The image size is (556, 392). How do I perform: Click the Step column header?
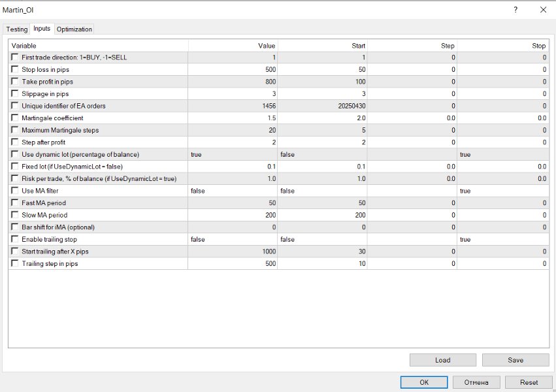(x=412, y=46)
